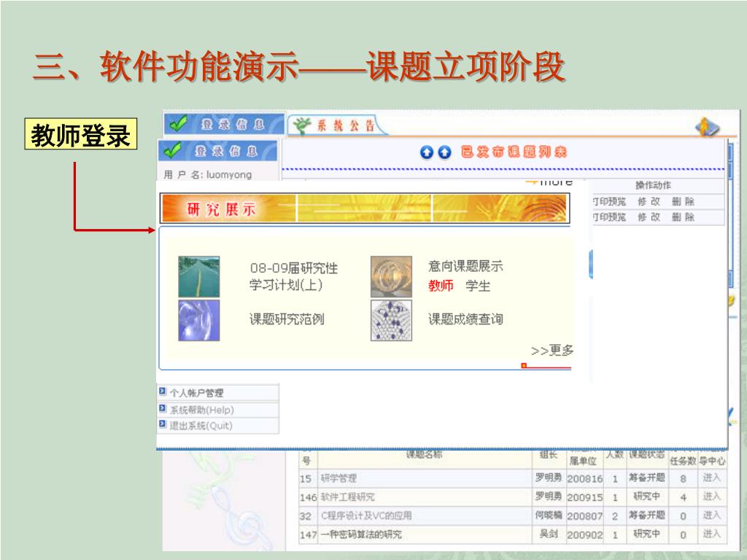This screenshot has width=747, height=560.
Task: Click the unit code 200915
Action: (584, 497)
